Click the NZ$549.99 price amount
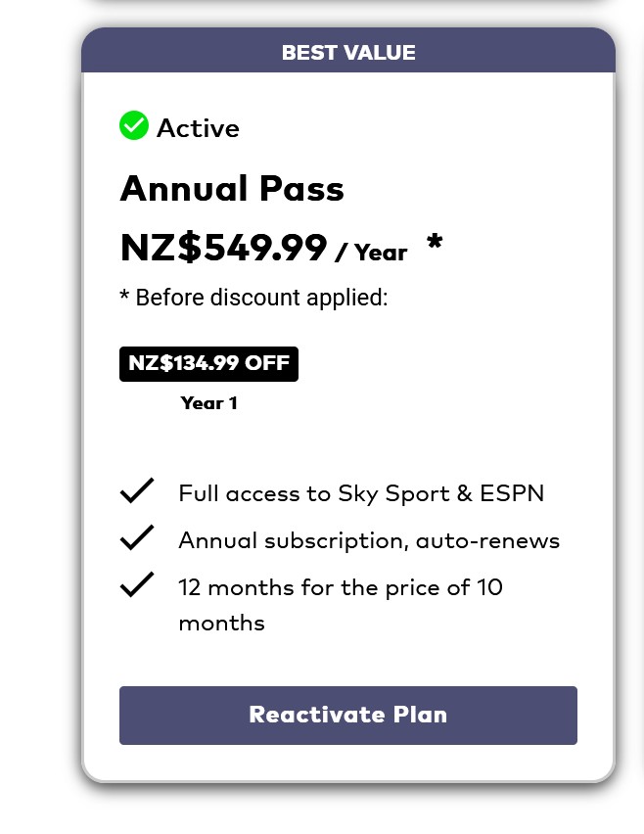 [223, 248]
